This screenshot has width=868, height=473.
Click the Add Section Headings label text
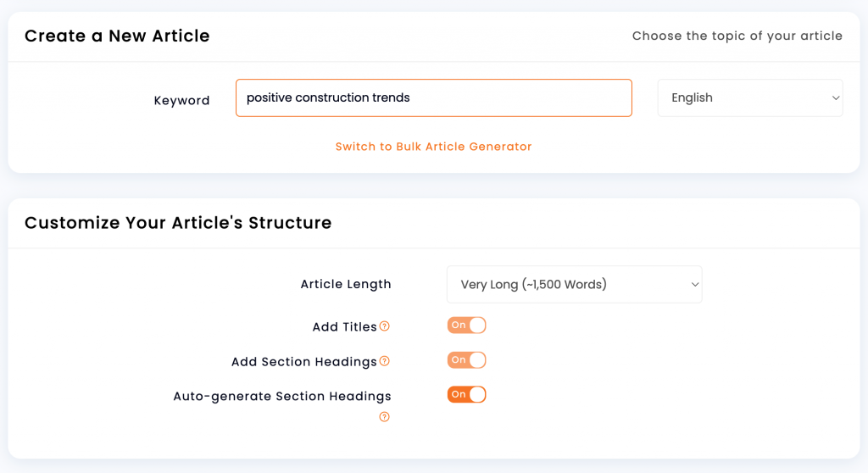pyautogui.click(x=304, y=362)
